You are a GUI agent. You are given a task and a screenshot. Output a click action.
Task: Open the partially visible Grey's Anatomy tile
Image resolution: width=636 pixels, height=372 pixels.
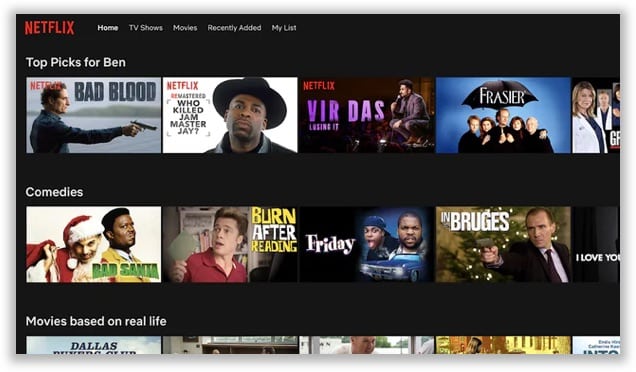coord(596,115)
